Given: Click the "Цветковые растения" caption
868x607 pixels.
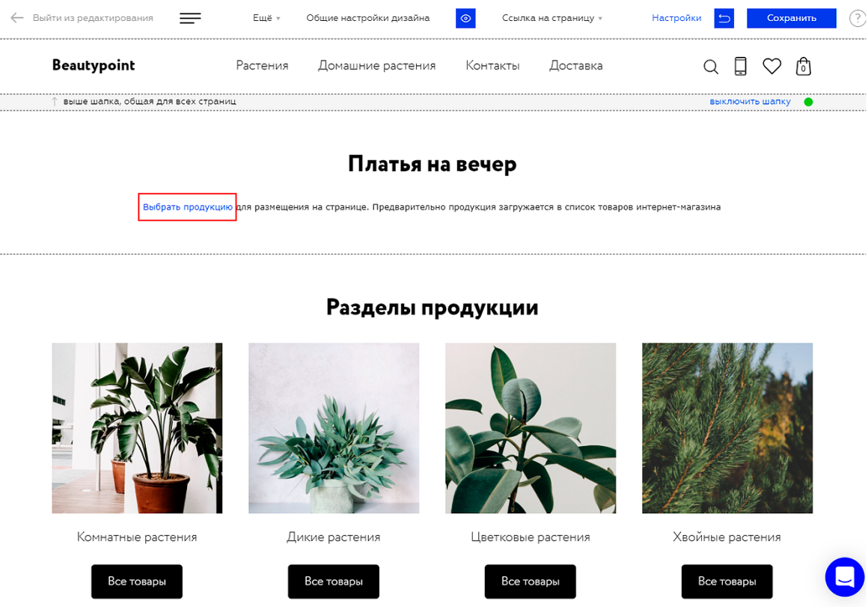Looking at the screenshot, I should point(531,537).
